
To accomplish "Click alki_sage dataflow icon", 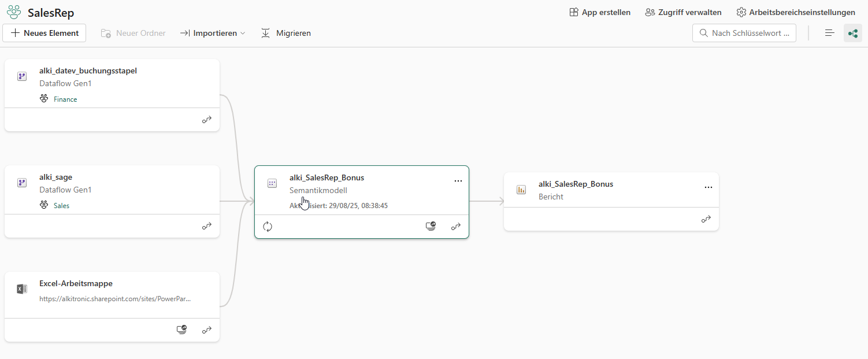I will pos(22,183).
